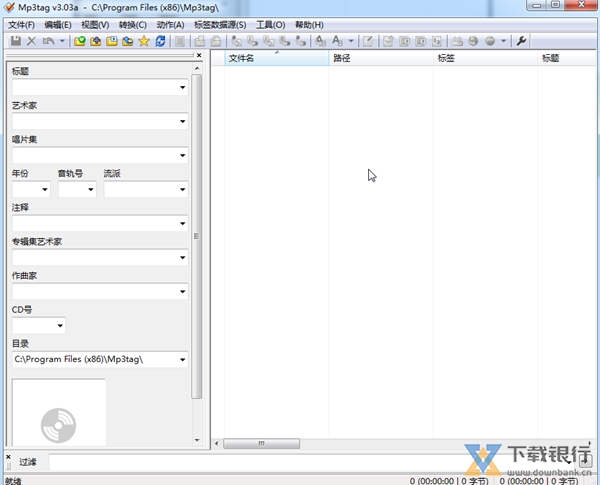Close the filter bar with its X
The width and height of the screenshot is (600, 485).
point(8,457)
